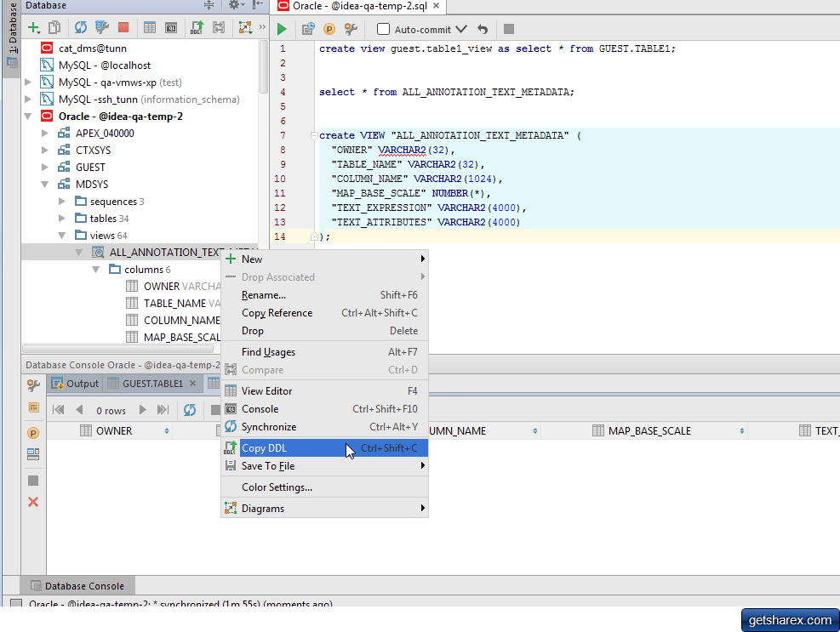Image resolution: width=840 pixels, height=632 pixels.
Task: Click the duplicate data source icon
Action: 54,28
